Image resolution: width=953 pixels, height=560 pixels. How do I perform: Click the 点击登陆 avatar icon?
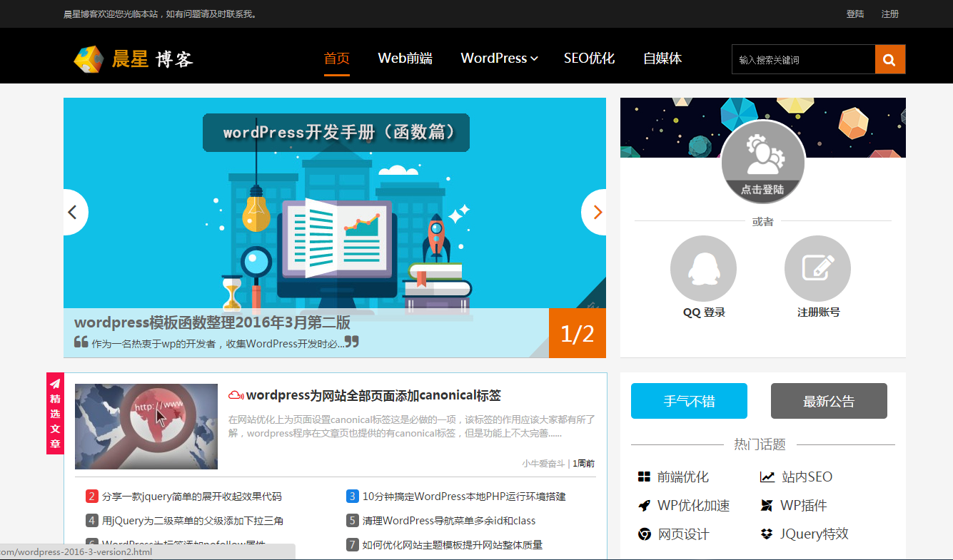pyautogui.click(x=763, y=162)
